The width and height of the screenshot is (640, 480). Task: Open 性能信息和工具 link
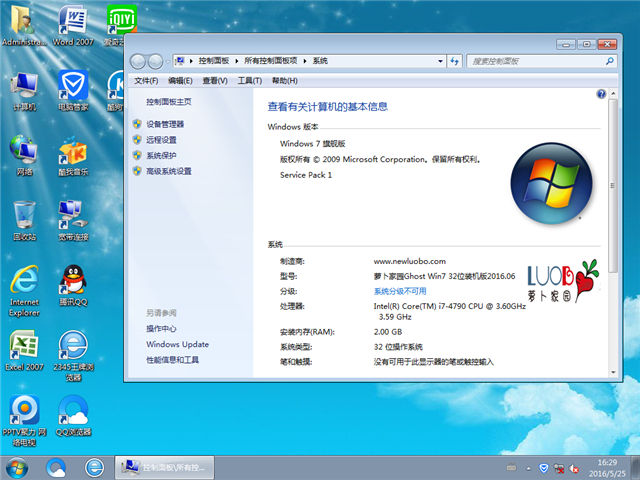coord(172,360)
